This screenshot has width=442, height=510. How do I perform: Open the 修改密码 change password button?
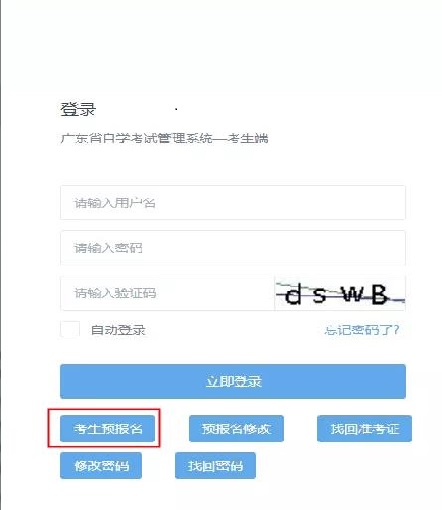(101, 465)
